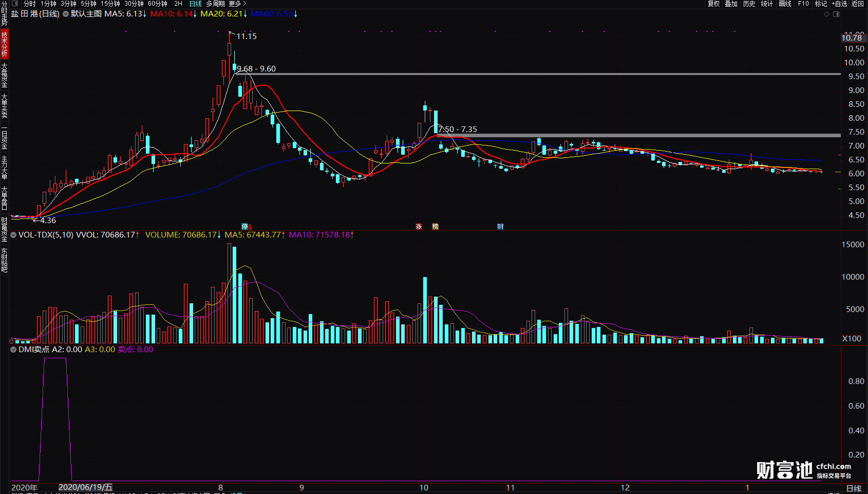Expand the 更多 periods menu
This screenshot has width=868, height=494.
click(238, 4)
